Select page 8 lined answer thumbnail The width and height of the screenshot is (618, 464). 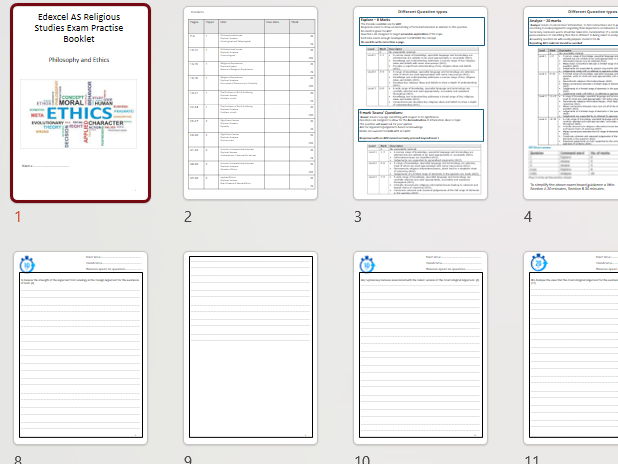[80, 348]
